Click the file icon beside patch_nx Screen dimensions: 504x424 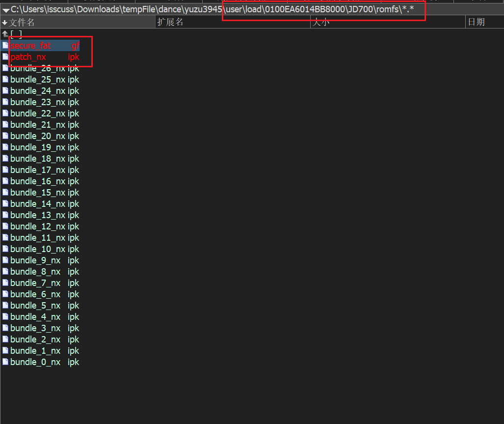coord(5,57)
